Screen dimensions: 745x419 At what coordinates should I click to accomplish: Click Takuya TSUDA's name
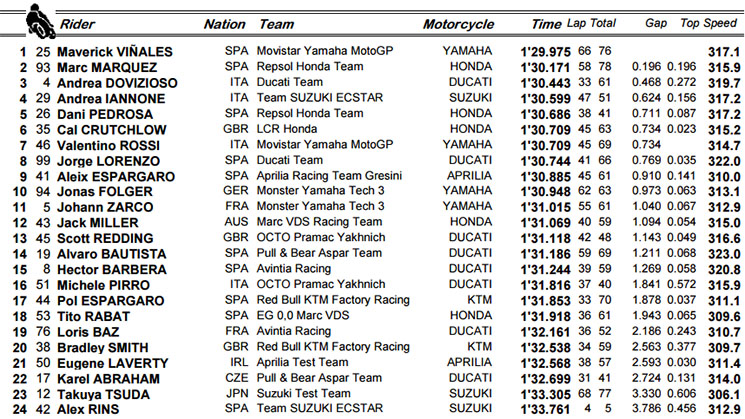point(103,394)
